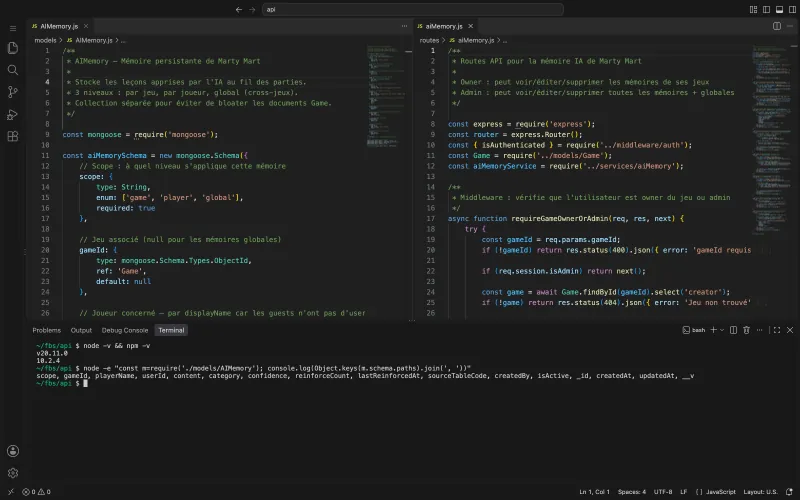Close the AIMemory.js tab in the left editor
The image size is (800, 500).
pyautogui.click(x=86, y=26)
